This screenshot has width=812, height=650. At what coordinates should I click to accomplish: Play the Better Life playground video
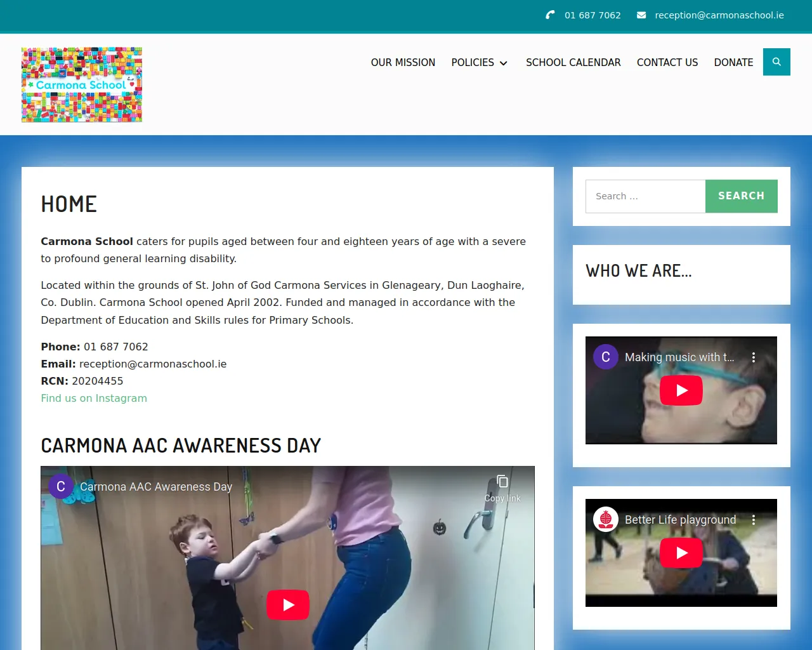click(x=681, y=553)
